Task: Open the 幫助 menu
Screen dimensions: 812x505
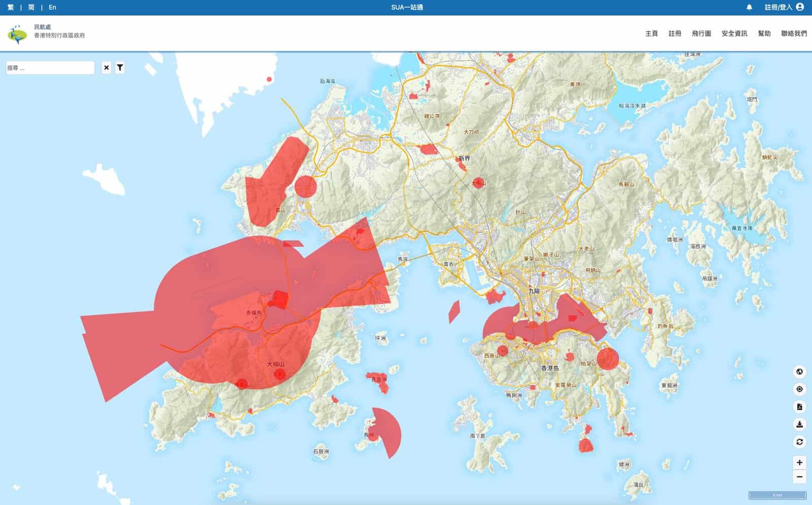Action: (764, 33)
